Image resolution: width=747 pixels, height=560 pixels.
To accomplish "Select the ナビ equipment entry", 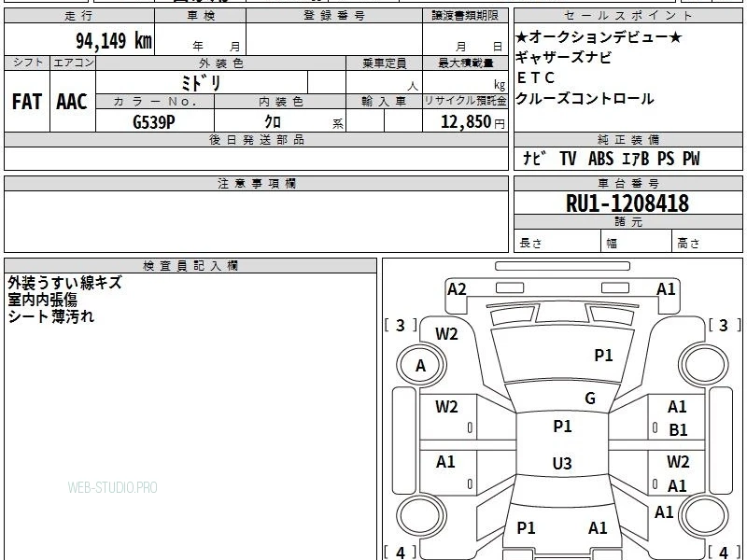I will (x=533, y=158).
